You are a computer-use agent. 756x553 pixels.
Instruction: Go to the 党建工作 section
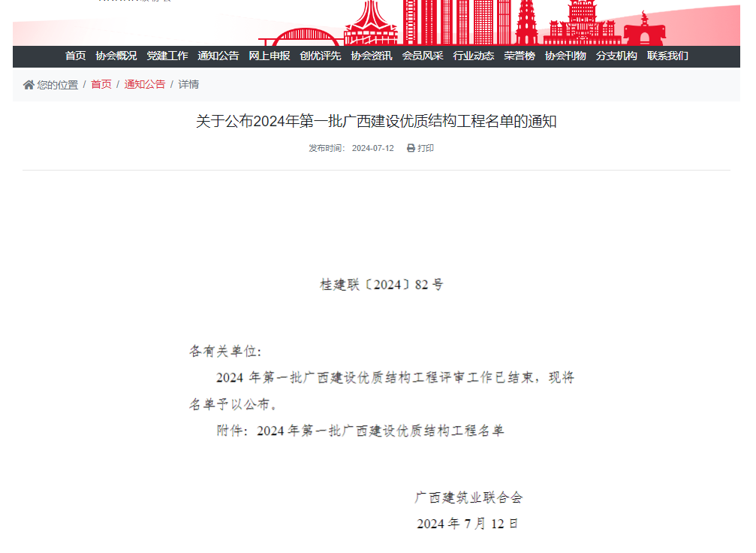167,56
